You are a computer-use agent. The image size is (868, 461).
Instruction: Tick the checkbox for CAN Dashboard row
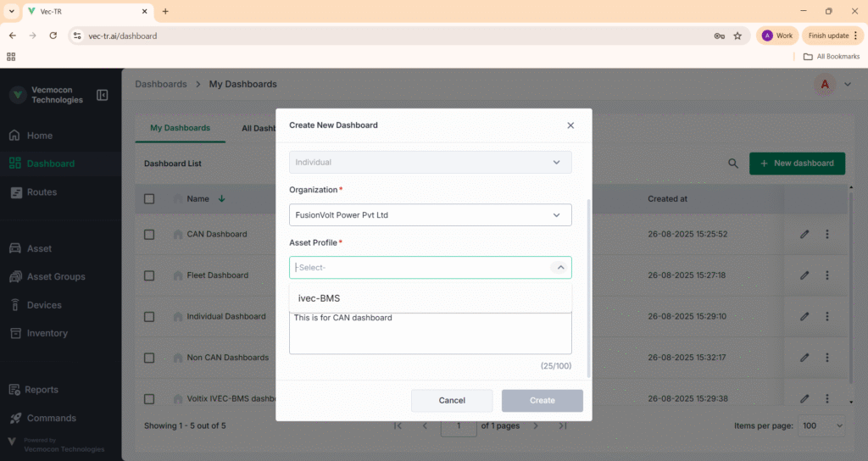pos(149,235)
